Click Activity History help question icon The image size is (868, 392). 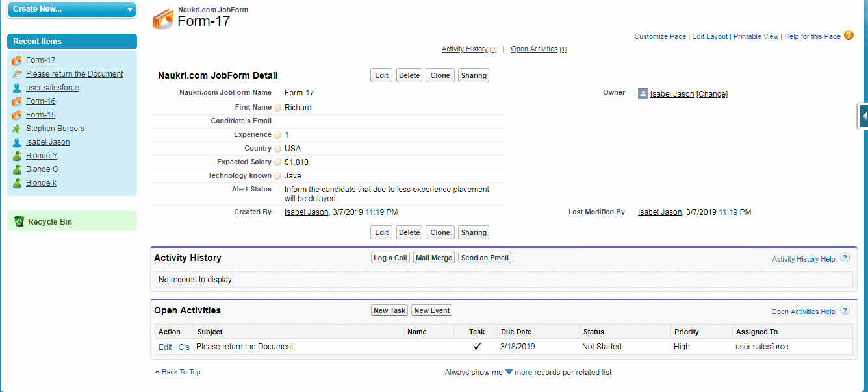[845, 258]
